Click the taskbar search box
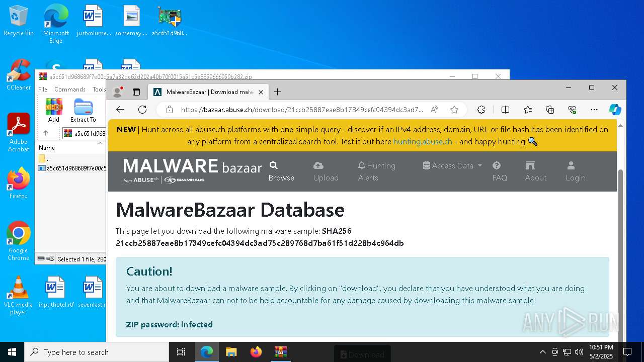 [x=97, y=352]
